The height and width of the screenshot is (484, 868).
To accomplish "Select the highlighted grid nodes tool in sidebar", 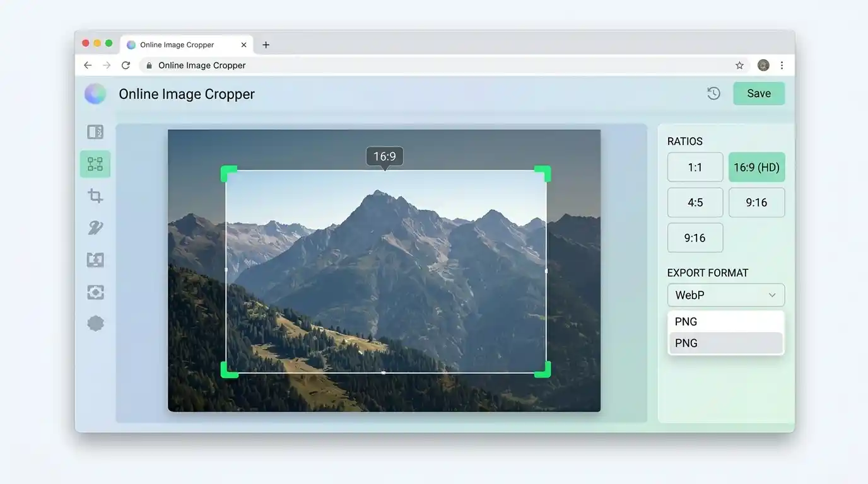I will click(x=95, y=164).
